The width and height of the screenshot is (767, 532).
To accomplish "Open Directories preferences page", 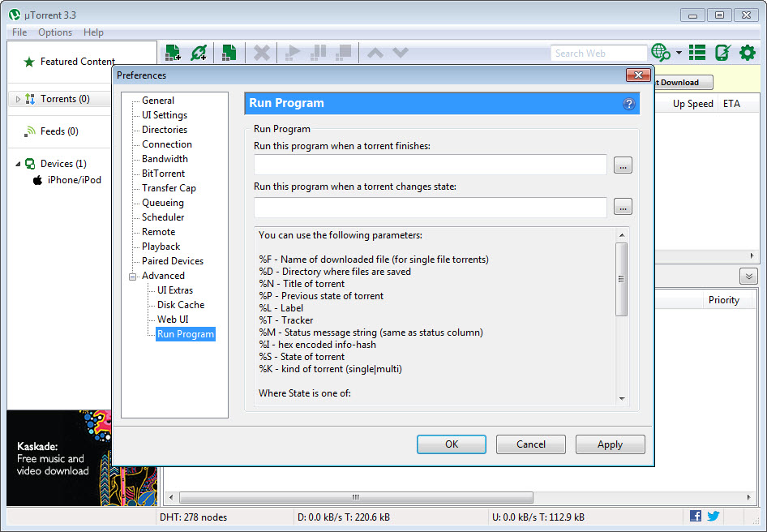I will [165, 130].
